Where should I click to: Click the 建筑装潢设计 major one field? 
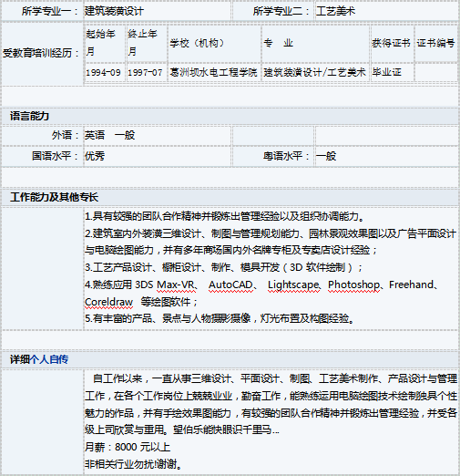[x=158, y=11]
